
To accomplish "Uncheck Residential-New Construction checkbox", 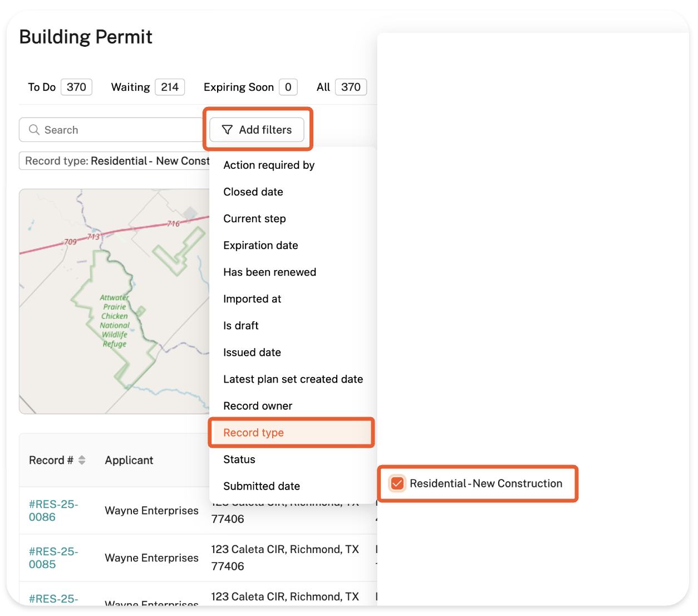I will (397, 483).
